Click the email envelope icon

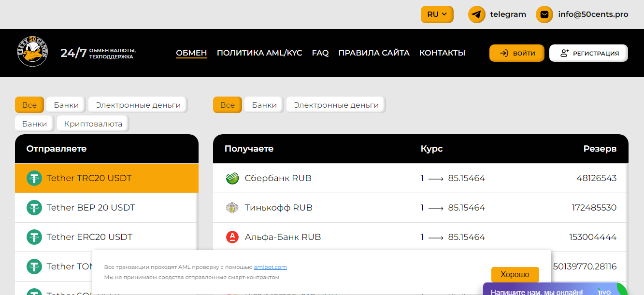click(x=544, y=14)
